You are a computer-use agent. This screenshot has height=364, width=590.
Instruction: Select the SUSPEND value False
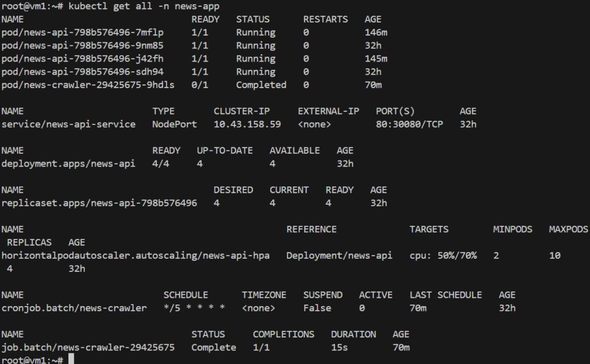point(318,308)
